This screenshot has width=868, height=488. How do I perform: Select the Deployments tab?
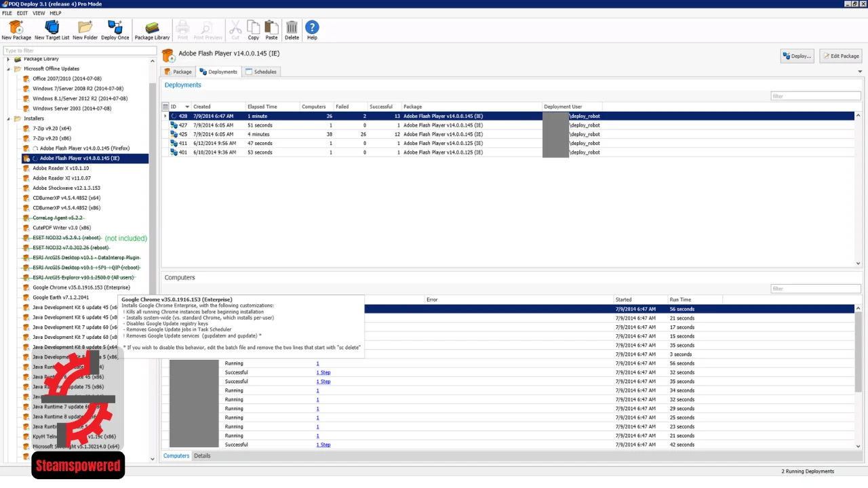pyautogui.click(x=218, y=71)
